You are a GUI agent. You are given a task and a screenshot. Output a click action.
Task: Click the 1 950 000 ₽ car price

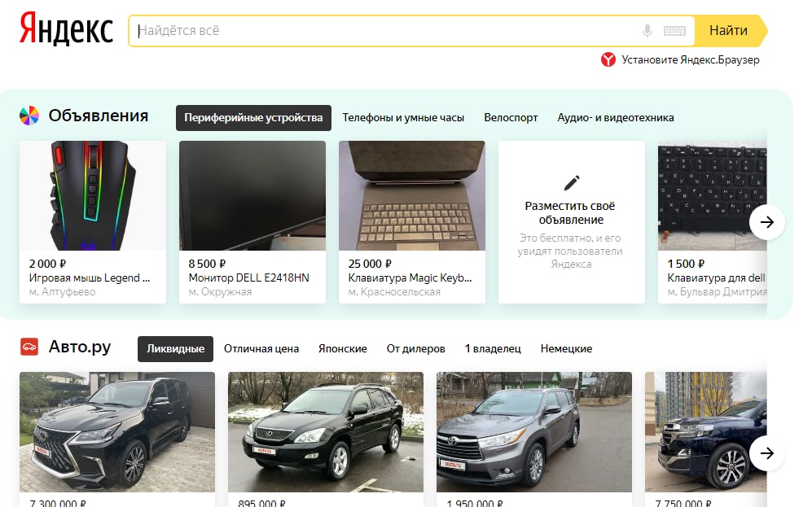click(474, 503)
